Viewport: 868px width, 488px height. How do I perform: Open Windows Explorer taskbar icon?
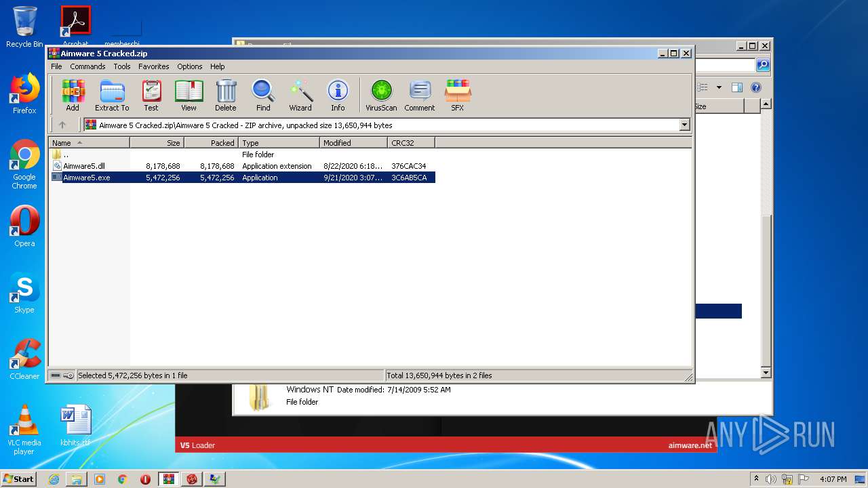click(77, 479)
